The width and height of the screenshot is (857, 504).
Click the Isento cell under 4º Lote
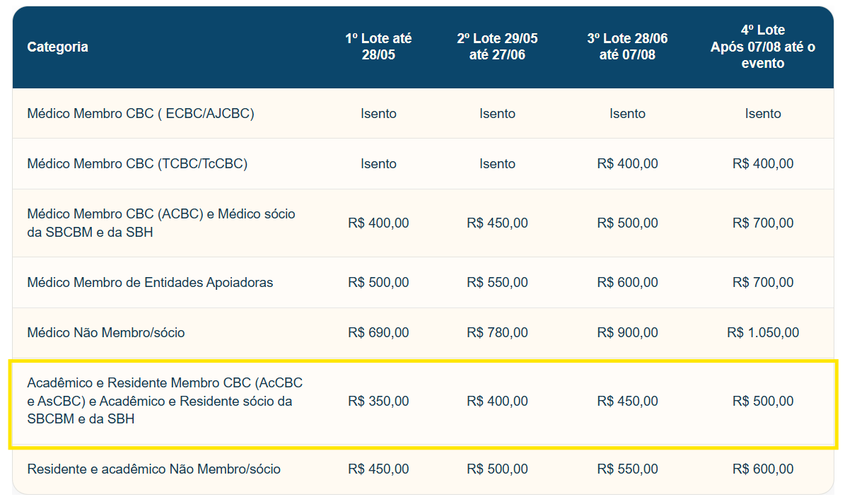click(x=763, y=113)
